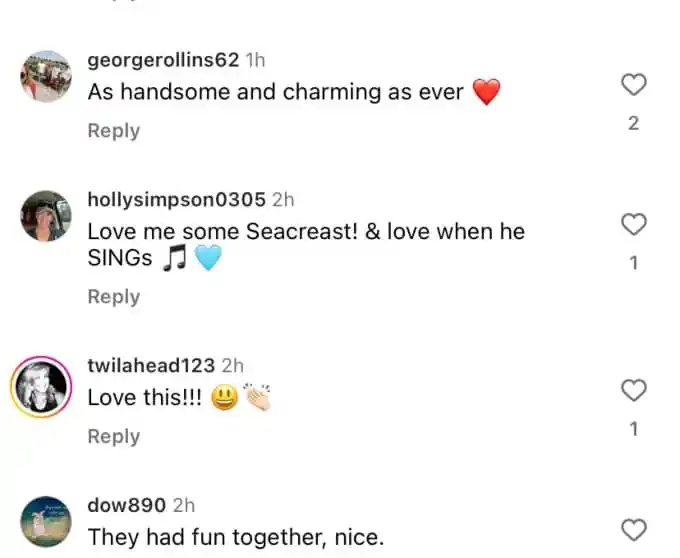Open the dow890 username link
Viewport: 680px width, 558px height.
tap(126, 505)
